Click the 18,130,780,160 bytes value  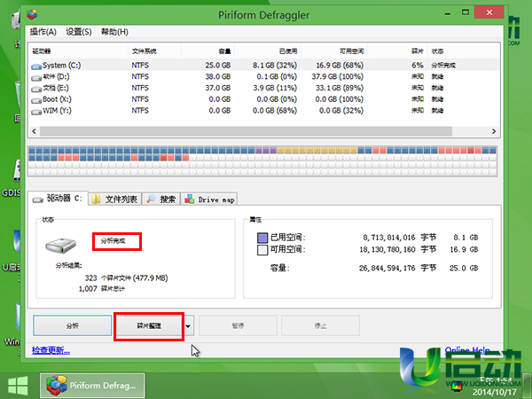[x=387, y=250]
